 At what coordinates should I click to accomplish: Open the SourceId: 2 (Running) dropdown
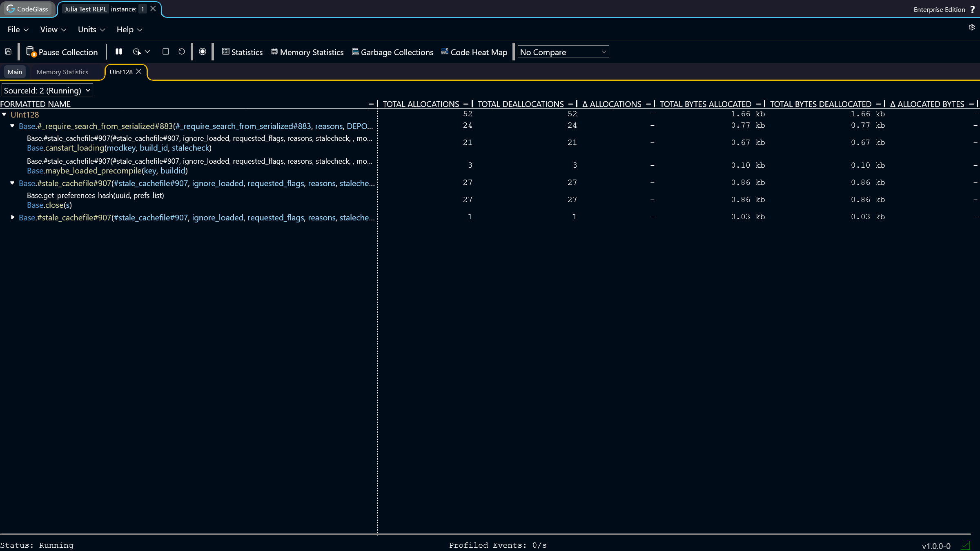tap(47, 90)
